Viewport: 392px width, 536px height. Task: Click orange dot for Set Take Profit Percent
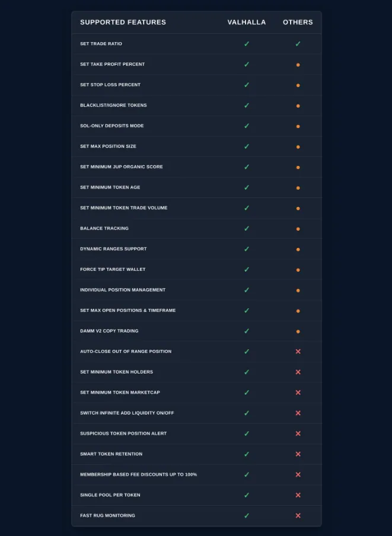coord(298,65)
